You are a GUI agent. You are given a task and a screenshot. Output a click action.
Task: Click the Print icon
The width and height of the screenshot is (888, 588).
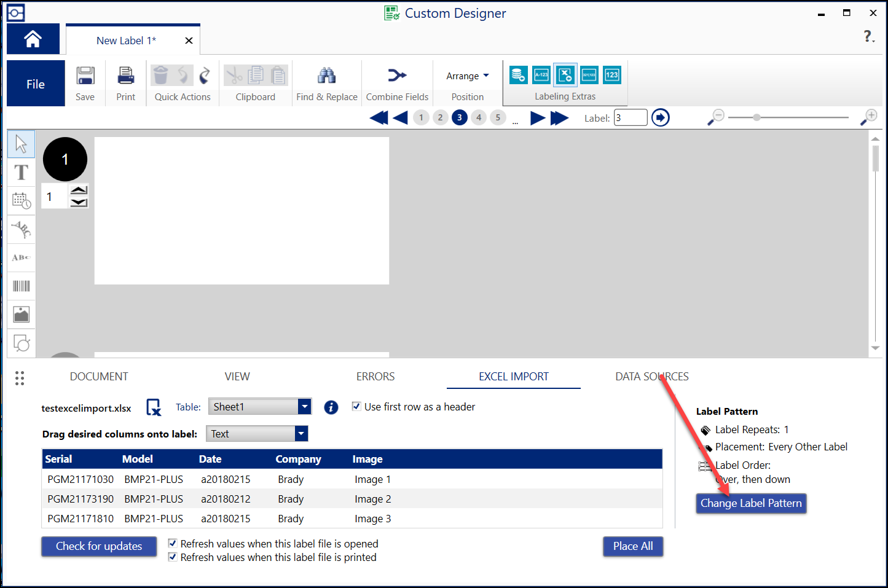(x=125, y=76)
